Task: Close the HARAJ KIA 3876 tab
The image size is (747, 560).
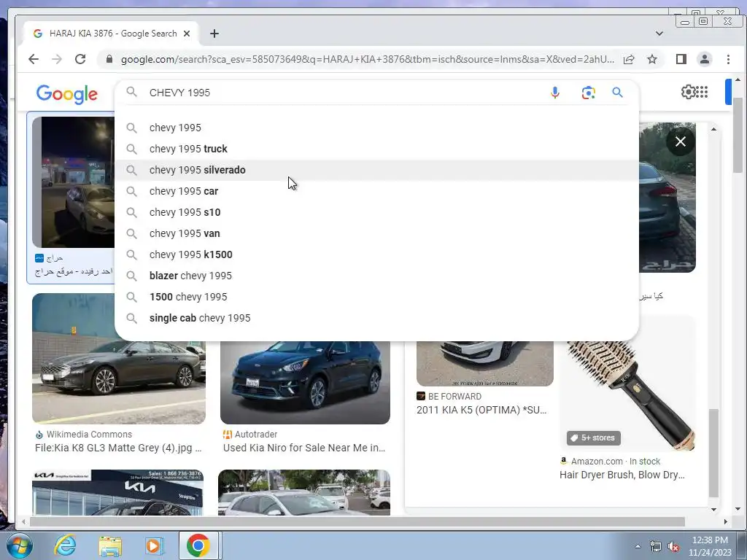Action: (x=187, y=34)
